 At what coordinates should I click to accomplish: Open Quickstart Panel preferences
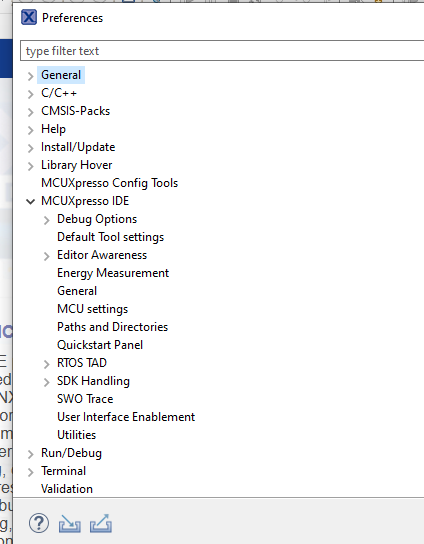pos(100,345)
